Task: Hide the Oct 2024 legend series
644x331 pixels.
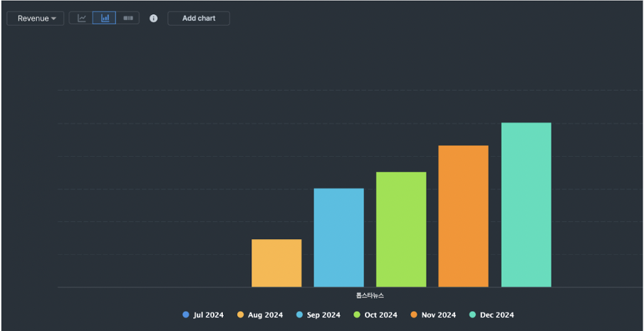Action: pos(375,315)
